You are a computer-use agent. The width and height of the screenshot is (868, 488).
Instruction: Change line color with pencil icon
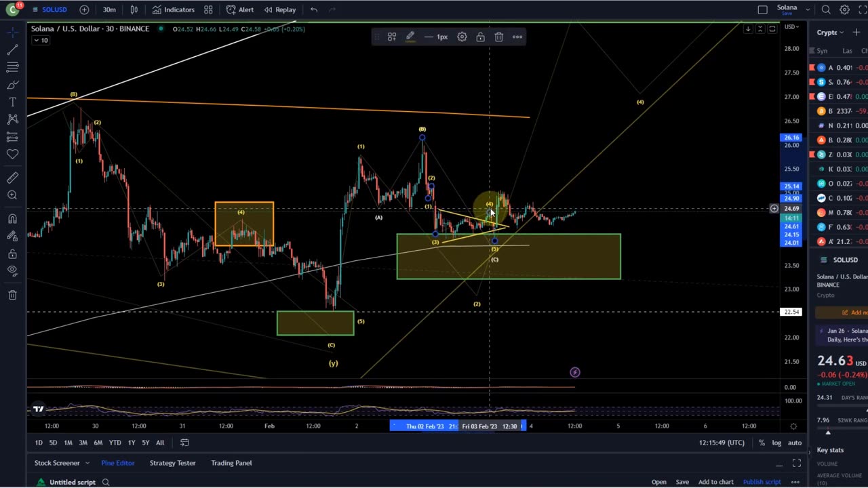coord(410,37)
